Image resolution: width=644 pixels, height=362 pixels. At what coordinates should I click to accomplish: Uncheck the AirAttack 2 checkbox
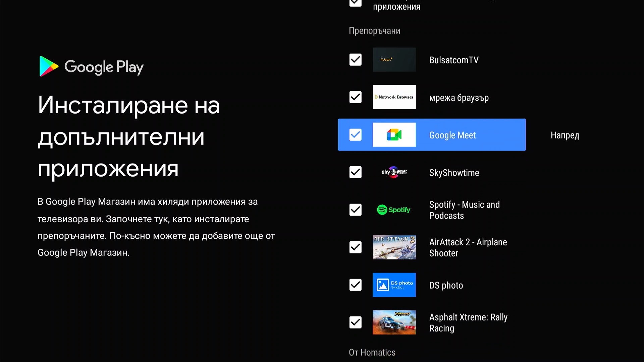click(x=356, y=247)
